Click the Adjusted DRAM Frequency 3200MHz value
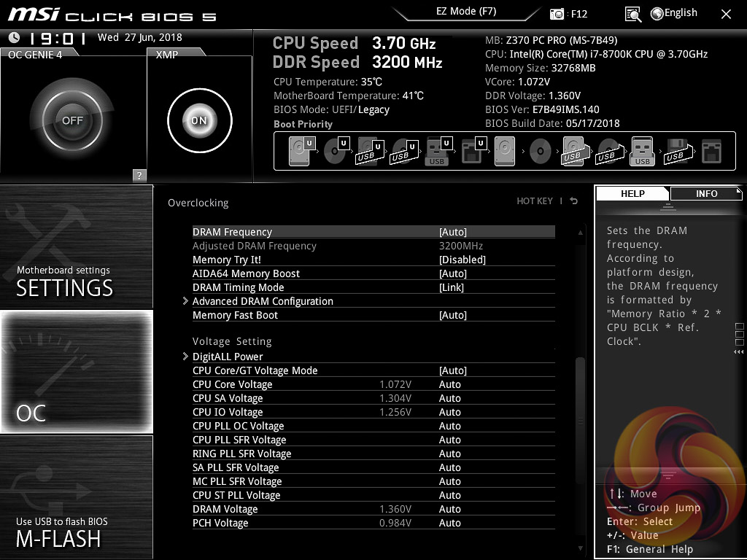 461,246
